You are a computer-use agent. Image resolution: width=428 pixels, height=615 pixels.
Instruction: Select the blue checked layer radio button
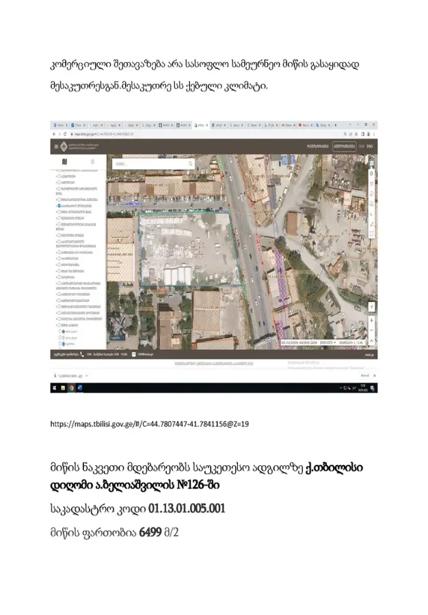(59, 206)
